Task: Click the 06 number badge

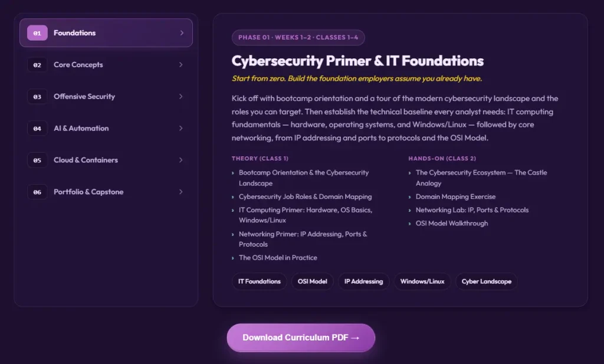Action: tap(37, 192)
